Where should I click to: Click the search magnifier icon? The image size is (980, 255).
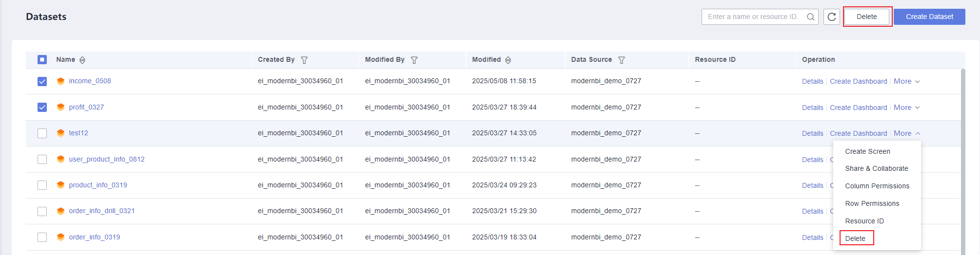810,17
